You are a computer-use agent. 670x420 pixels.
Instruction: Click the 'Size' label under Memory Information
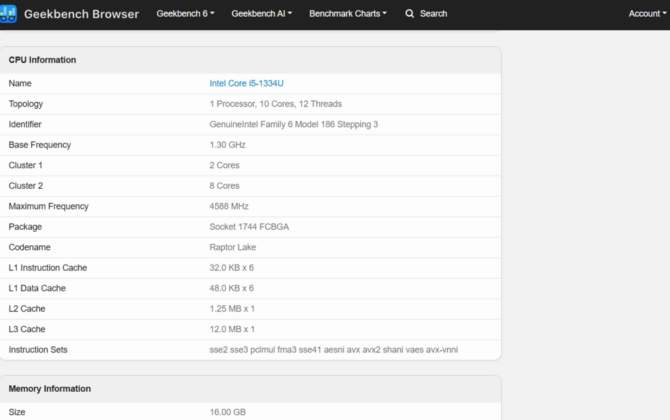(x=17, y=412)
